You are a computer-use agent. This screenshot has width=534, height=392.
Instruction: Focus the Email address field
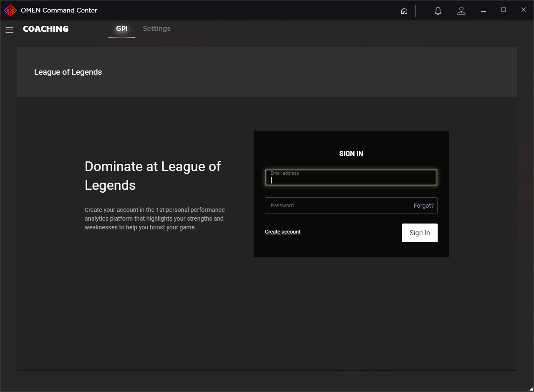pos(351,177)
